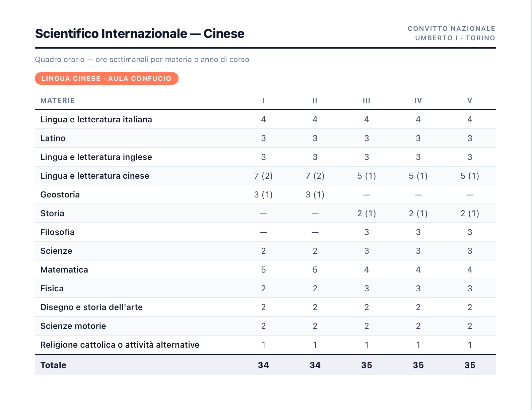Click the "MATERIE" column header
532x410 pixels.
coord(57,101)
